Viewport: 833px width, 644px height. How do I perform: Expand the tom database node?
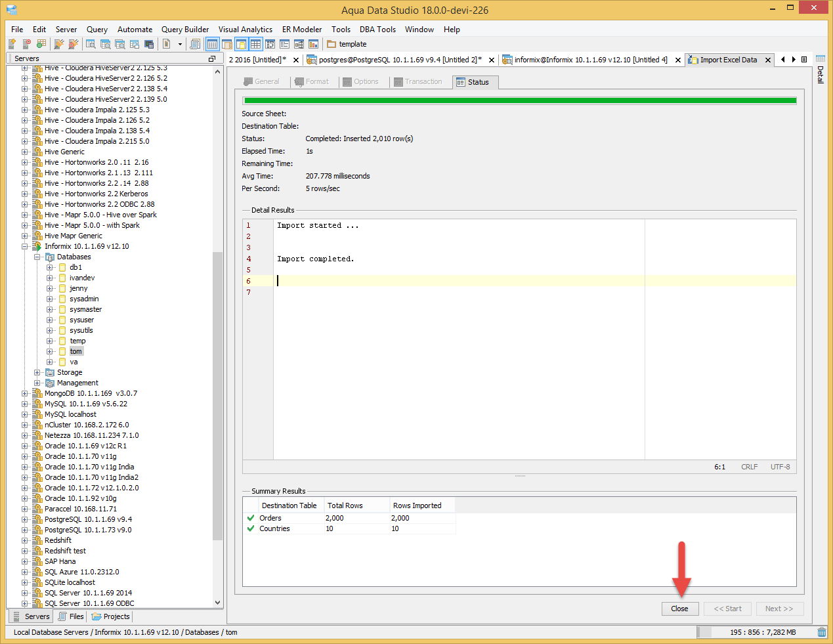(50, 351)
